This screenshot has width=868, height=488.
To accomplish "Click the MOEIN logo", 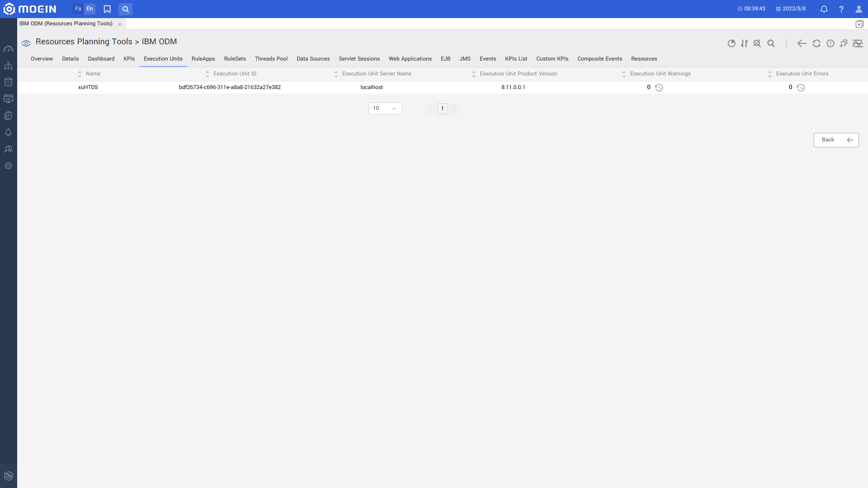I will click(x=30, y=9).
